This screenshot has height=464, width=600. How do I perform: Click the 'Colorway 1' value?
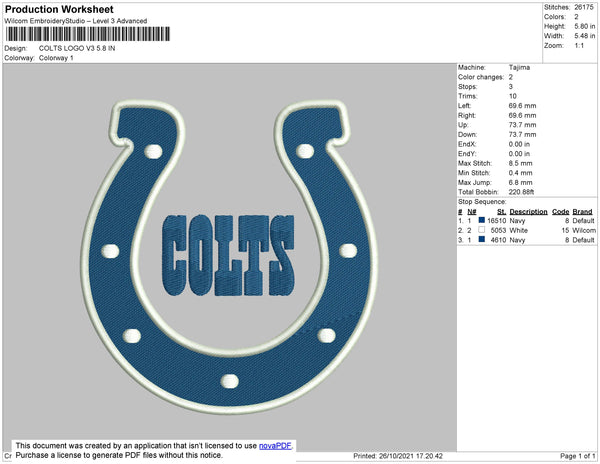(x=56, y=58)
